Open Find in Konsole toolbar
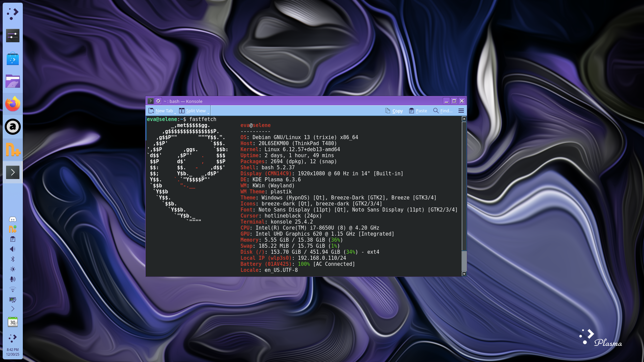 (443, 111)
